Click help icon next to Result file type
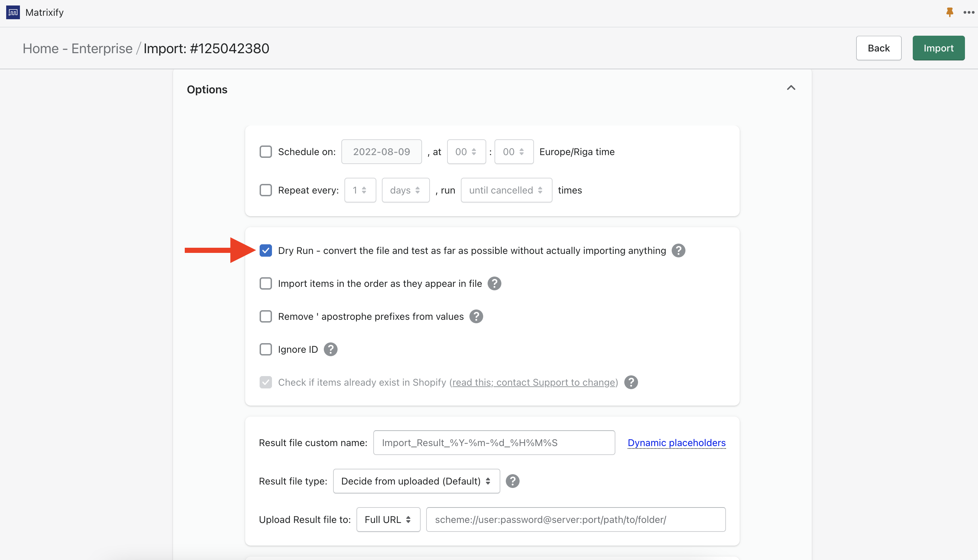Screen dimensions: 978x560 (x=512, y=481)
